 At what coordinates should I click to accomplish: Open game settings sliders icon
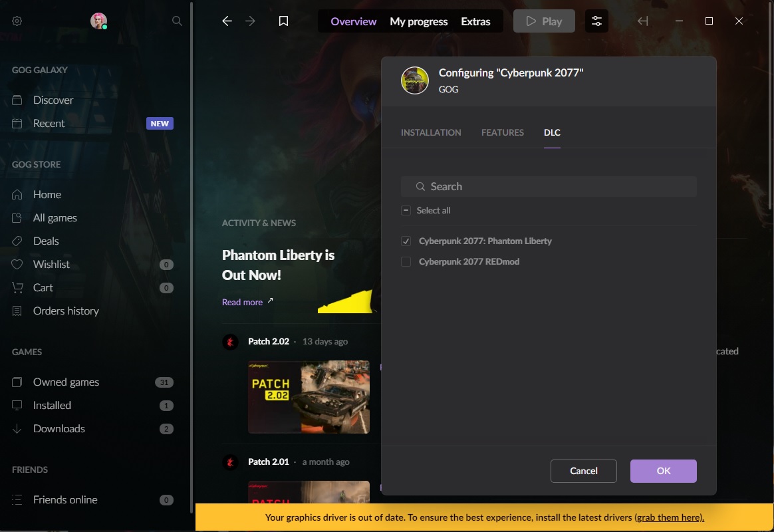(596, 21)
